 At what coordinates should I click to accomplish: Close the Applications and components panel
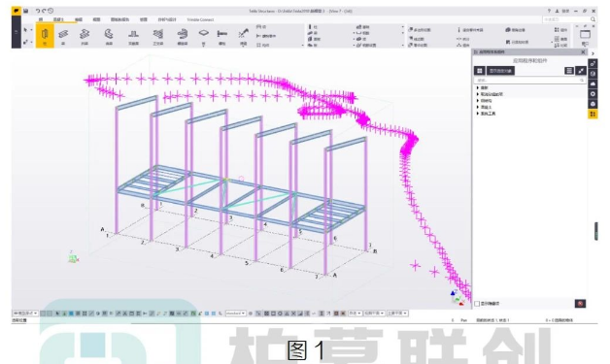(583, 52)
